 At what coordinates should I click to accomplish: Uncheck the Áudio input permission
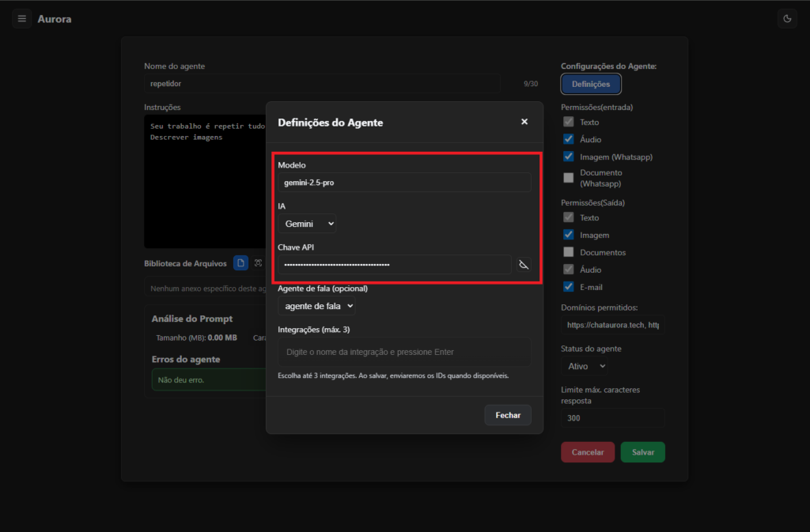(568, 139)
